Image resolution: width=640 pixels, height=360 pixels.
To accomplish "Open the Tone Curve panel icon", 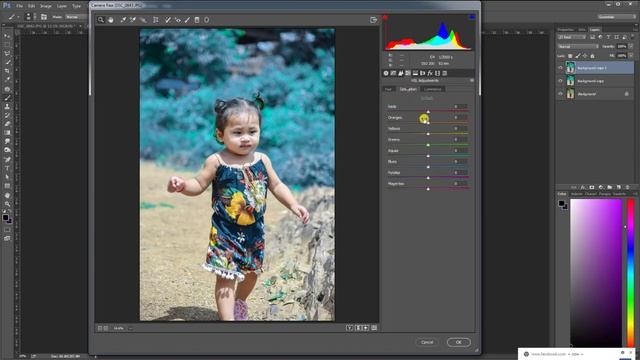I will coord(393,73).
